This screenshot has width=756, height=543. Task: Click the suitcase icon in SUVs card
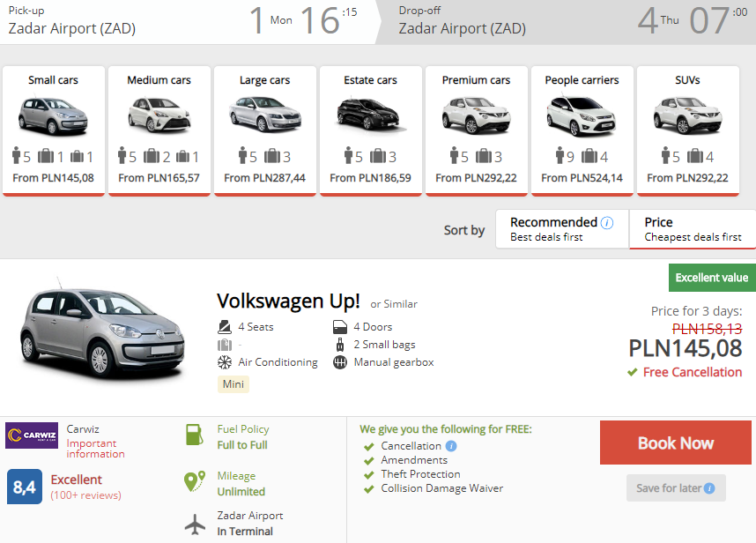coord(695,156)
